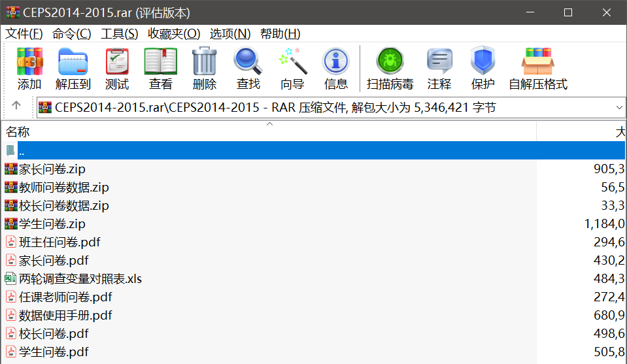Minimize the WinRAR window

click(x=530, y=12)
